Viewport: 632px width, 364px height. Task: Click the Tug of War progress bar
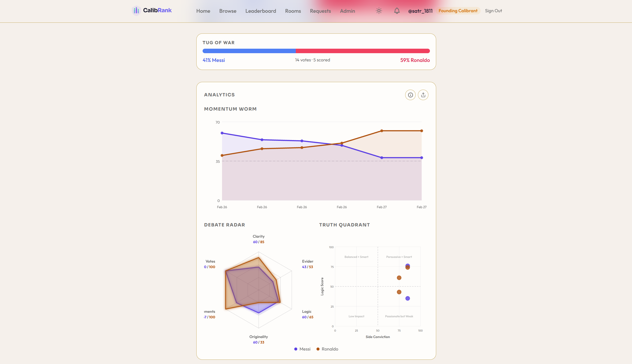point(316,51)
